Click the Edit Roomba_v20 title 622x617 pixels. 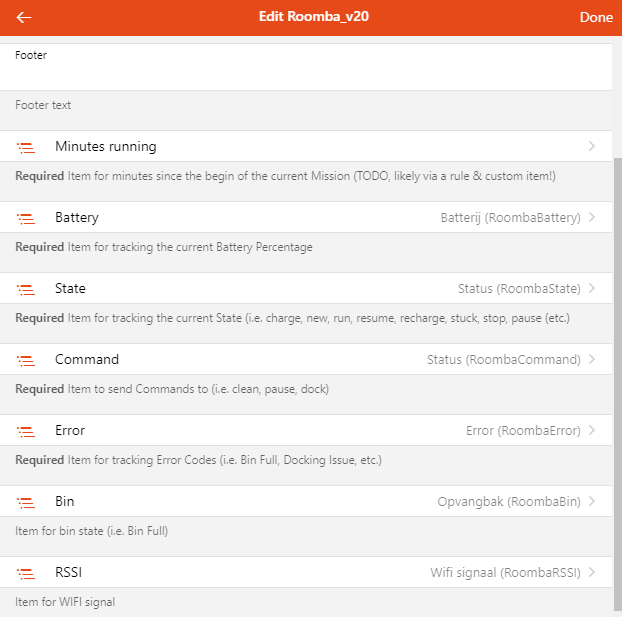click(x=314, y=16)
